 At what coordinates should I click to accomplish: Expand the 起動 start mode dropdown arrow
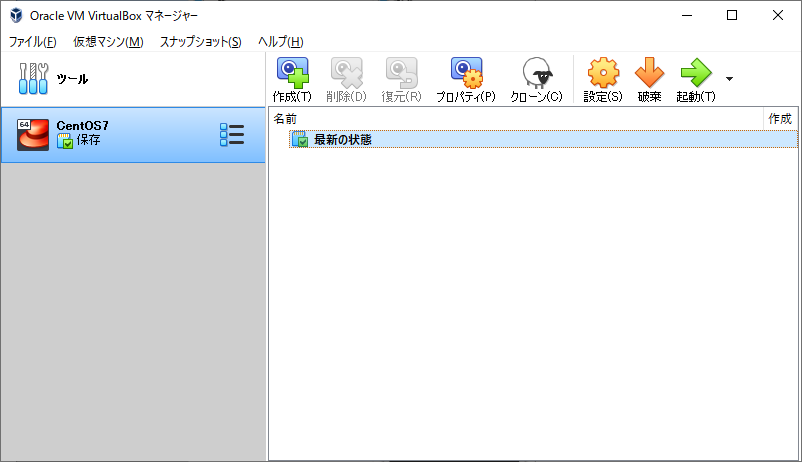coord(729,79)
